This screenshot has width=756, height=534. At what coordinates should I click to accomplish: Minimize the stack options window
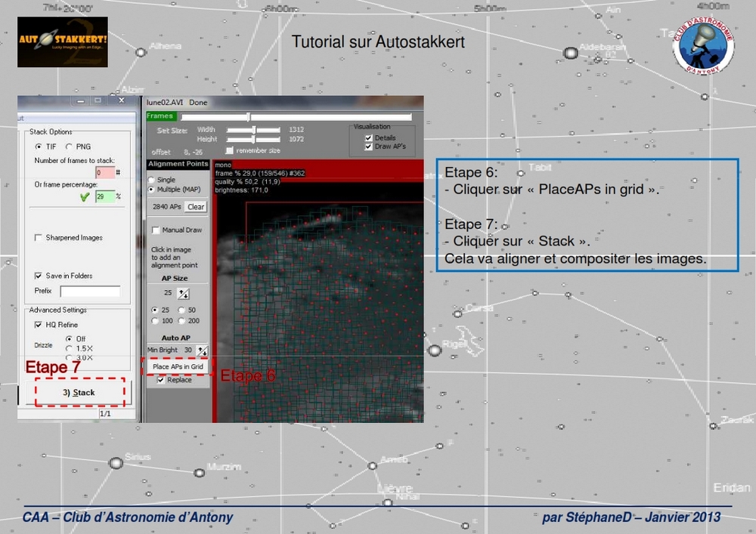(81, 100)
